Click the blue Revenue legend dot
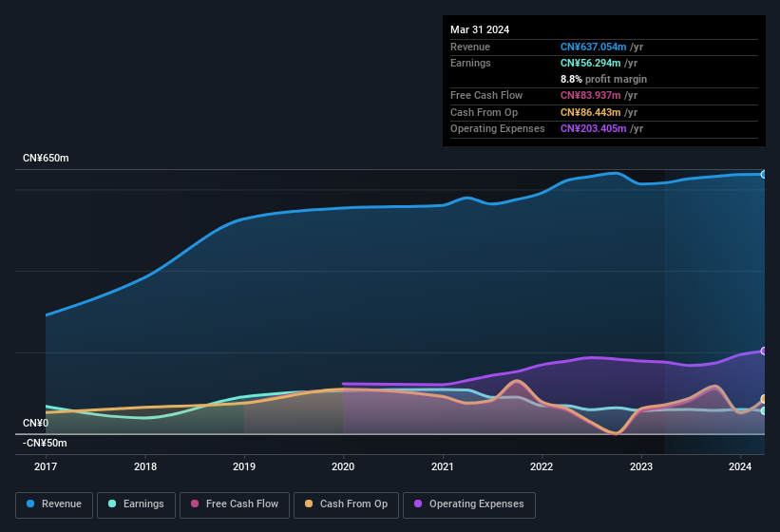Viewport: 780px width, 532px height. pyautogui.click(x=30, y=503)
